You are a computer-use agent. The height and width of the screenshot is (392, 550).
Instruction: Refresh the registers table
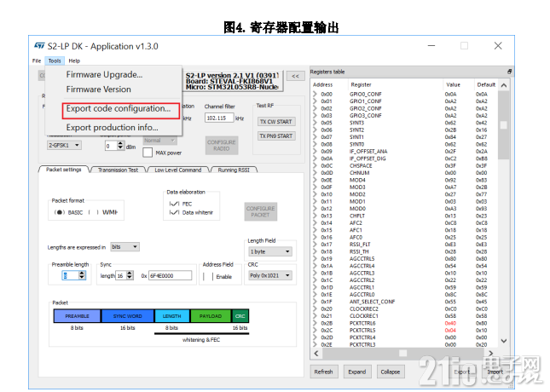323,372
